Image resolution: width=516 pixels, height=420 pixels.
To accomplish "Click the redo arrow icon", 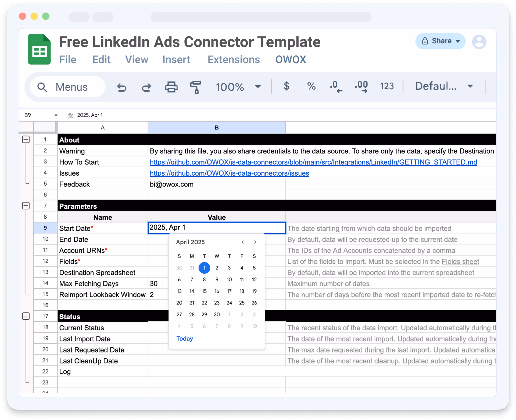I will click(x=146, y=87).
